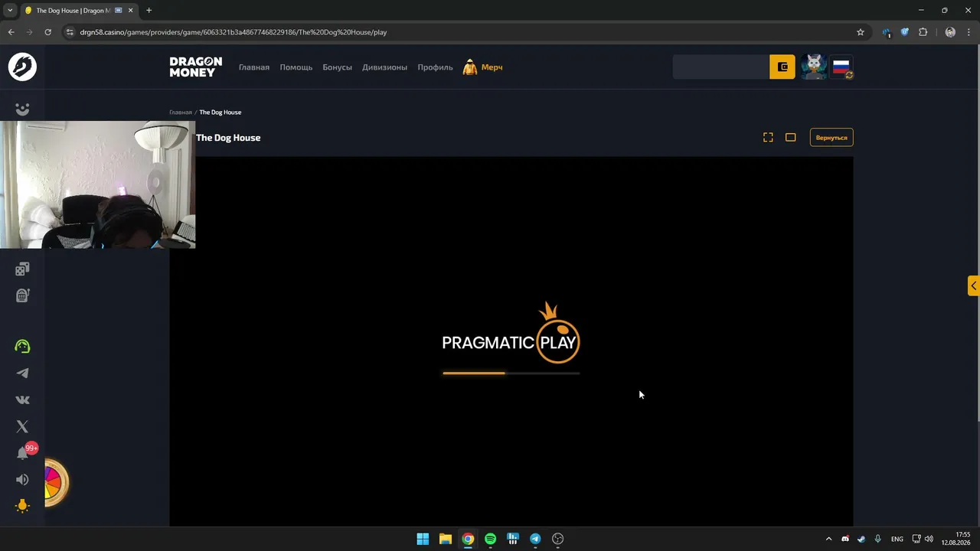The width and height of the screenshot is (980, 551).
Task: Click the Dragon Money round dragon logo
Action: coord(22,67)
